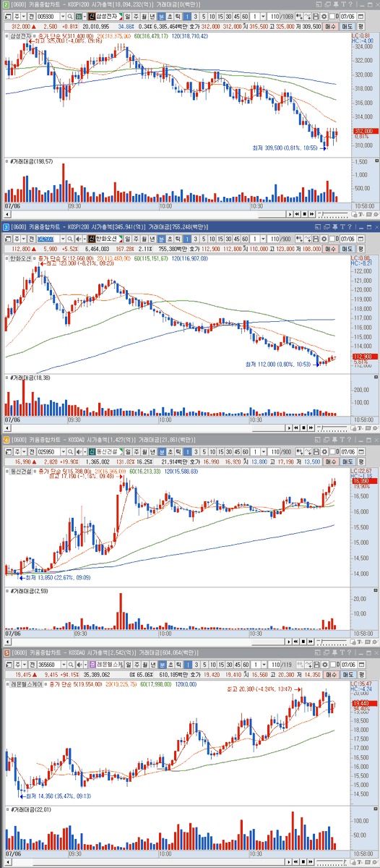
Task: Click the window number 5 icon in 레몬헬스케어 title bar
Action: [5, 653]
